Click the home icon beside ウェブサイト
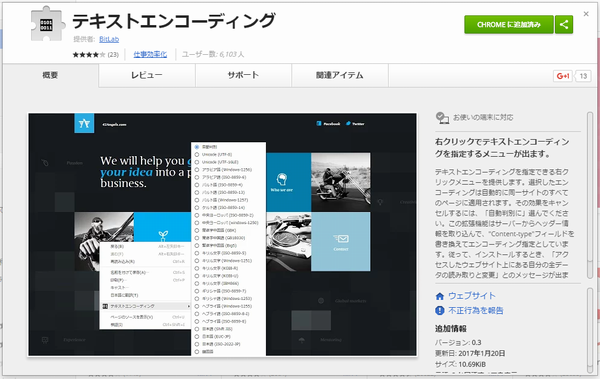The width and height of the screenshot is (600, 379). [440, 296]
